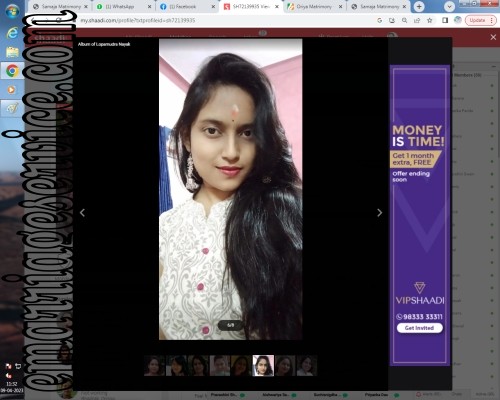Click the MONEY IS TIME! ad headline

coord(418,136)
